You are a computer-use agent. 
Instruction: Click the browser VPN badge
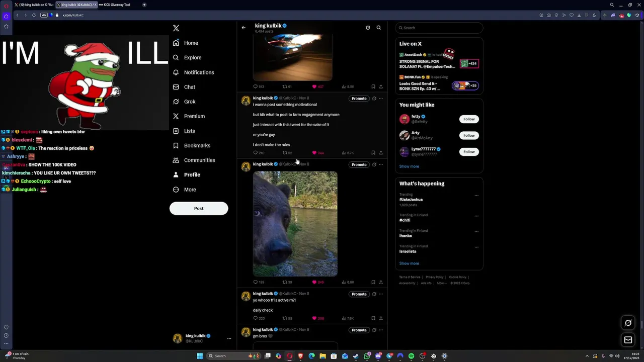44,15
